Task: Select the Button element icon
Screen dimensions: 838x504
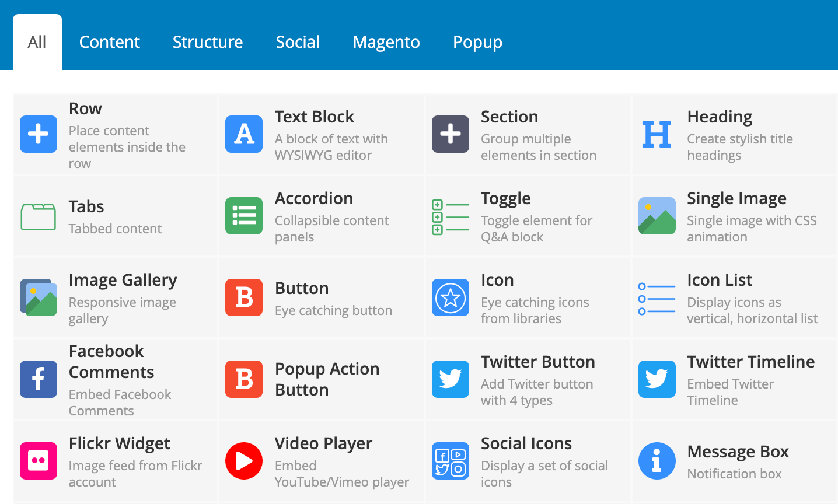Action: point(244,297)
